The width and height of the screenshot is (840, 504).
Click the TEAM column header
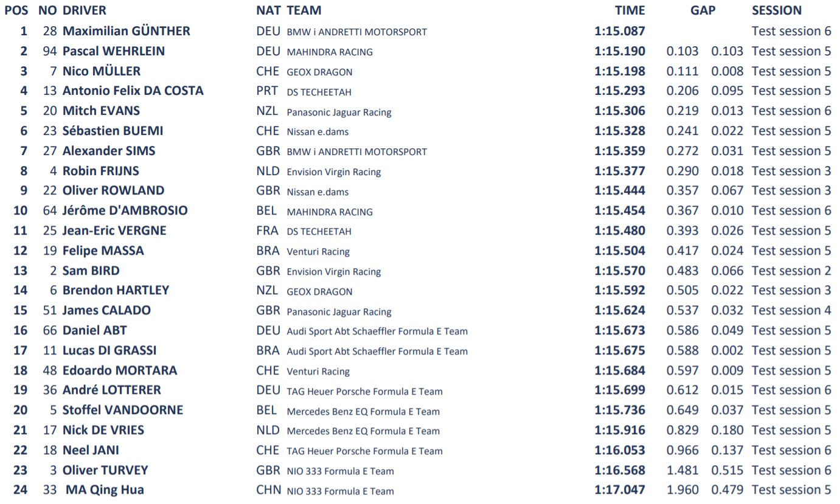[x=304, y=10]
